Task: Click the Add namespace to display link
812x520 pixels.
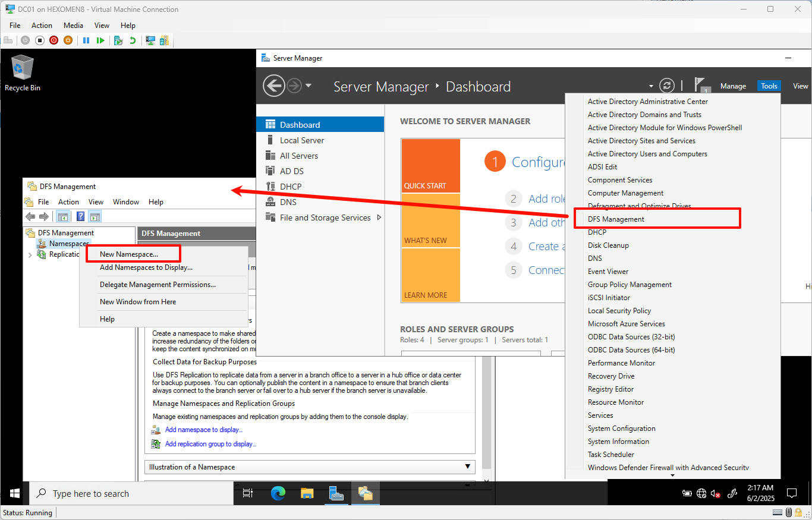Action: (x=204, y=430)
